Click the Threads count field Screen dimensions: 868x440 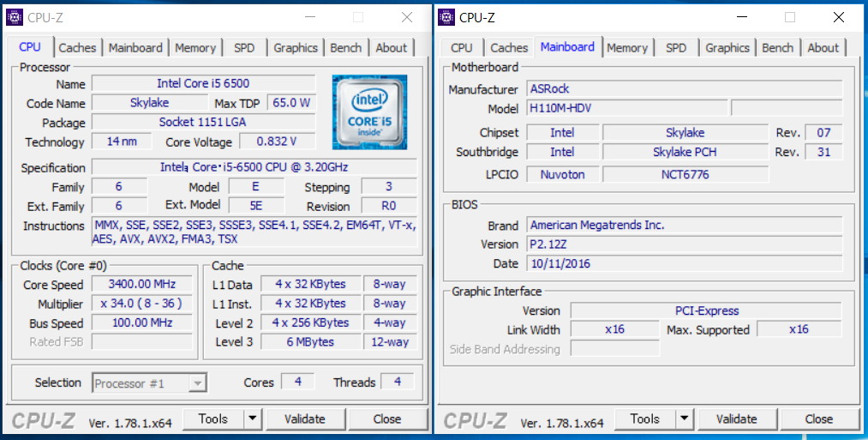click(x=398, y=382)
